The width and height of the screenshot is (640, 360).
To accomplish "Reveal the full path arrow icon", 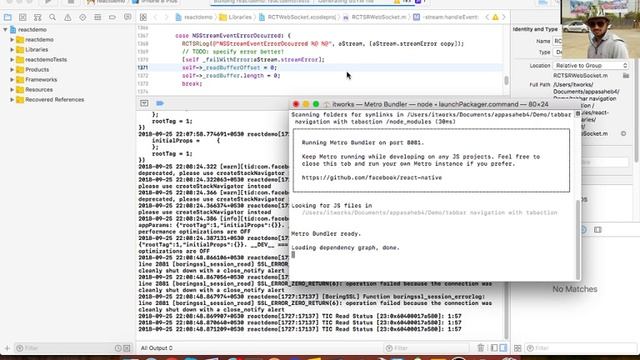I will pyautogui.click(x=623, y=133).
